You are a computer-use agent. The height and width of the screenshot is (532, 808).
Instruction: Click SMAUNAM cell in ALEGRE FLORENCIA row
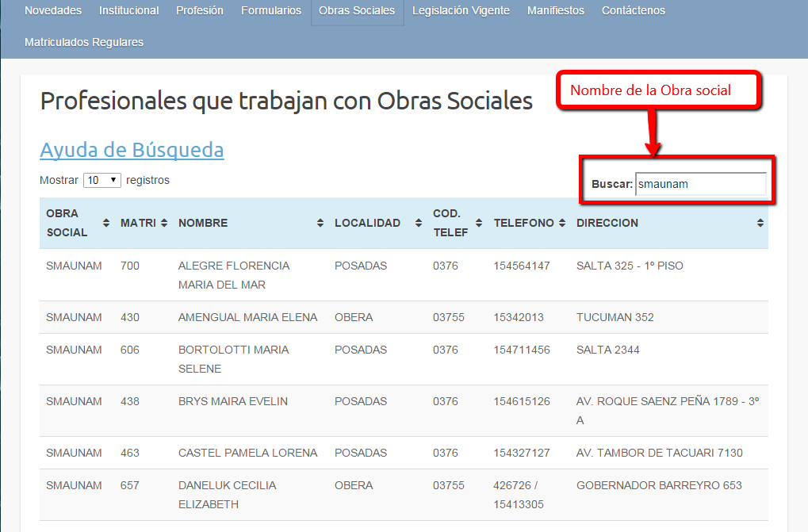[75, 266]
